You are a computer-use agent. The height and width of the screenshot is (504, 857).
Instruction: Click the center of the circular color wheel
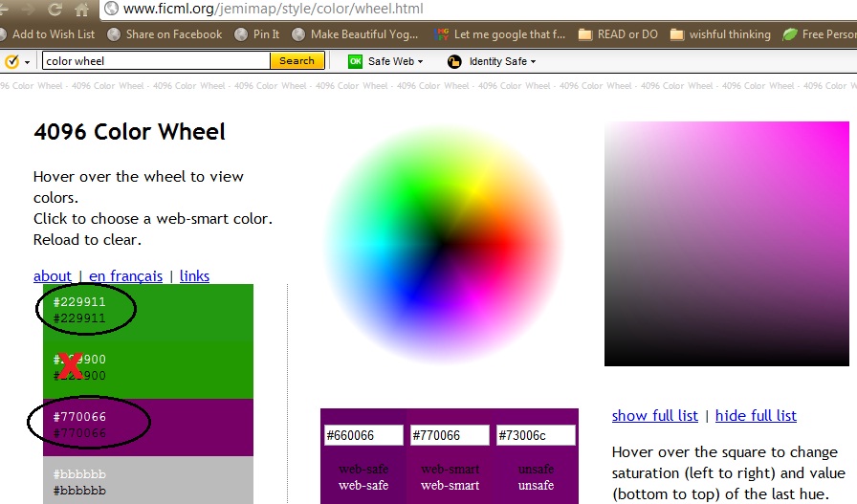[443, 245]
